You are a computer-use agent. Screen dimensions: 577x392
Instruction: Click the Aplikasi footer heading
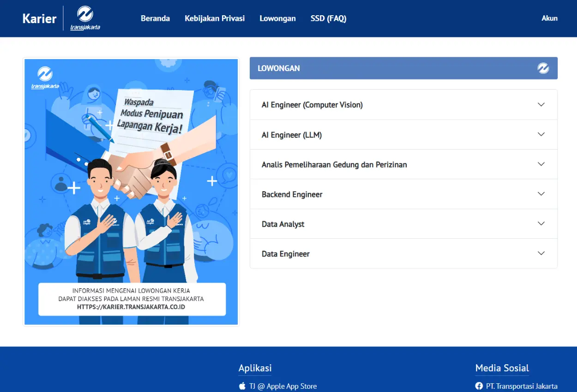tap(255, 368)
